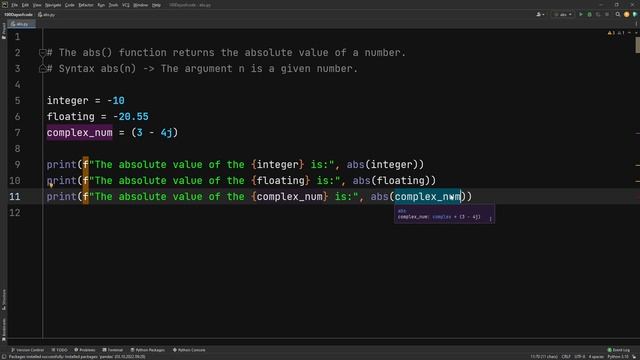Click line number 12 in the gutter
Viewport: 640px width, 360px height.
point(15,212)
